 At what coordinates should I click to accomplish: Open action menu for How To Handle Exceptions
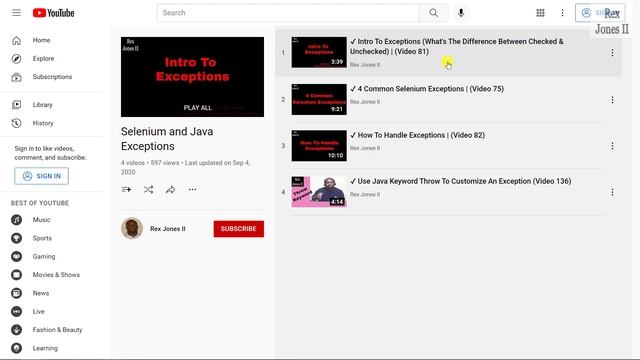[612, 146]
